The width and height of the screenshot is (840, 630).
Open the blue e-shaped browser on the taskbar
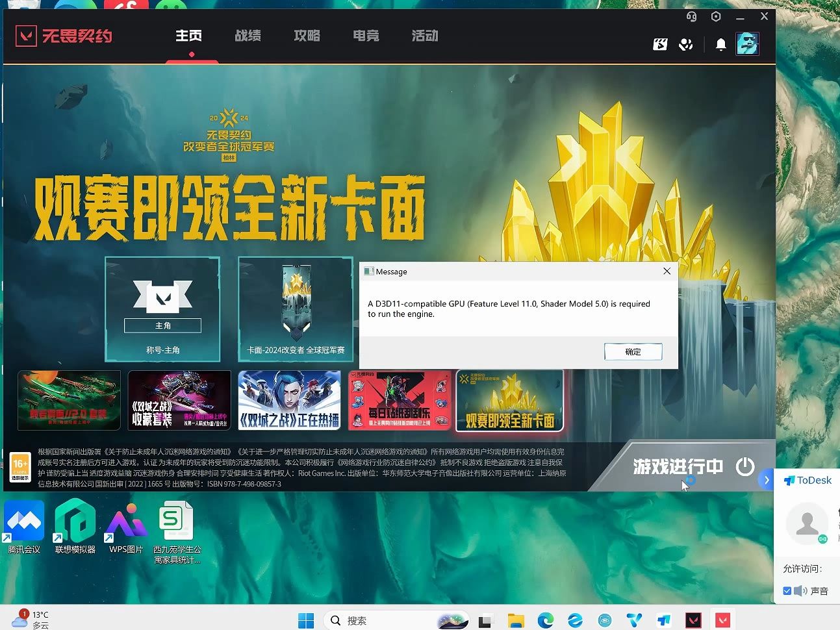(575, 621)
